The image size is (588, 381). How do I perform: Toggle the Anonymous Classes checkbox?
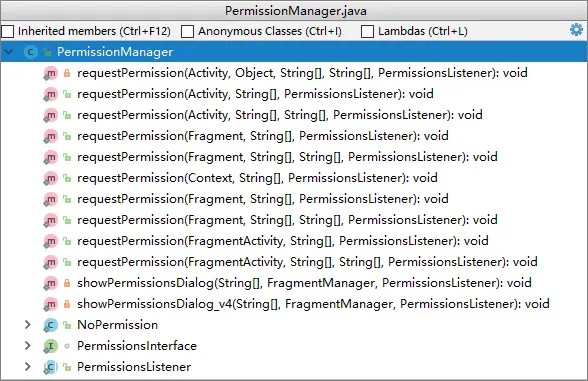point(187,31)
